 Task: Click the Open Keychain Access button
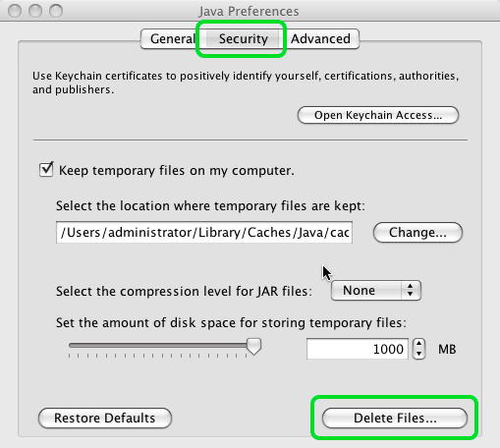tap(378, 115)
